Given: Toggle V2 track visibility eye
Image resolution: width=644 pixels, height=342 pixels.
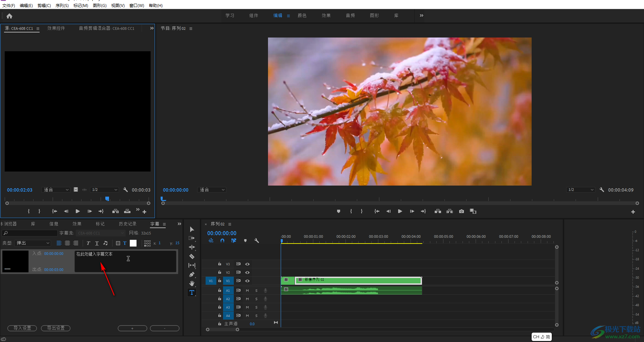Looking at the screenshot, I should [x=247, y=272].
